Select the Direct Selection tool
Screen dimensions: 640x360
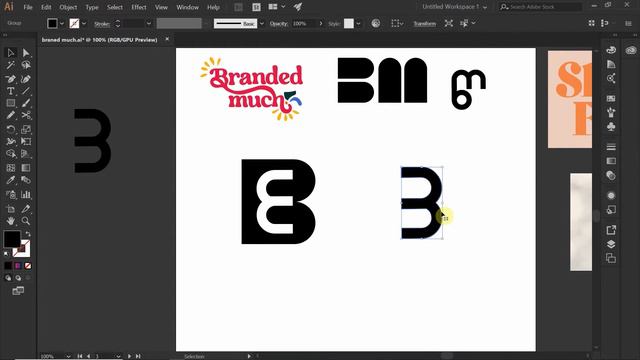tap(26, 53)
